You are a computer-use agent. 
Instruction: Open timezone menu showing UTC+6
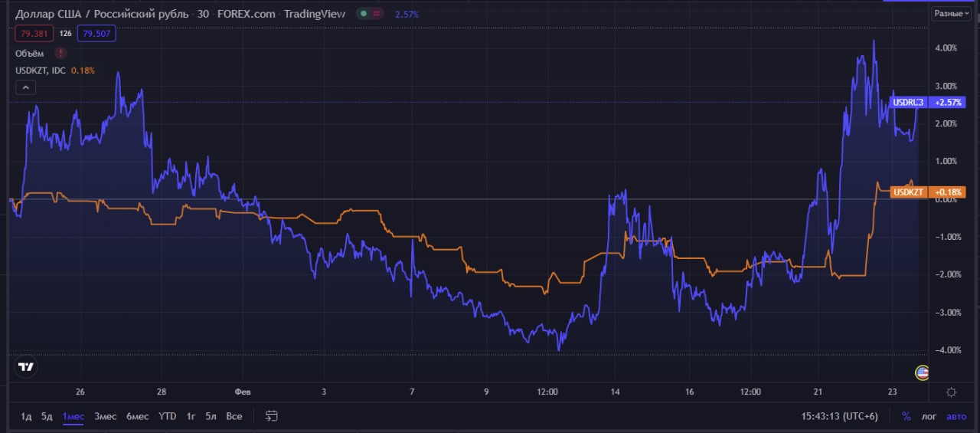coord(839,416)
